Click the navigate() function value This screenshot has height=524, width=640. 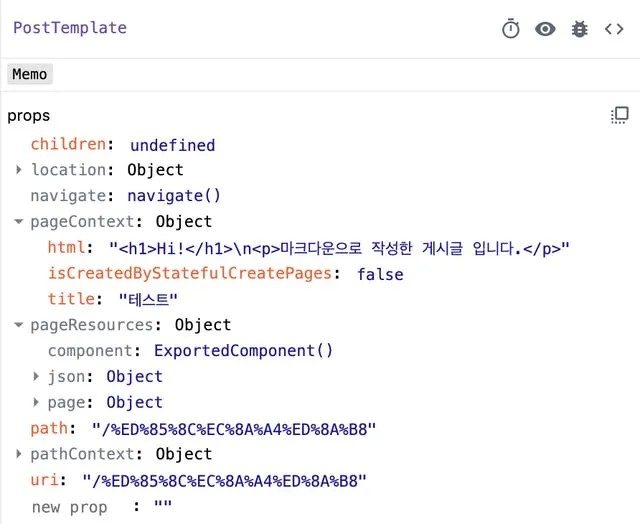tap(174, 196)
